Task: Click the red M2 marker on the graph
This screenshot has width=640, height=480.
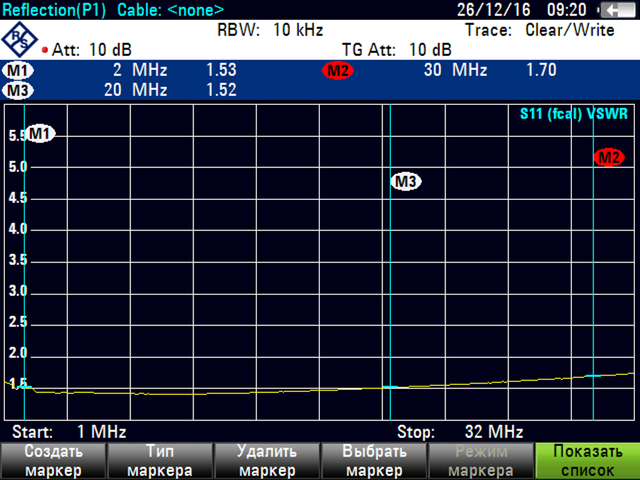Action: tap(608, 157)
